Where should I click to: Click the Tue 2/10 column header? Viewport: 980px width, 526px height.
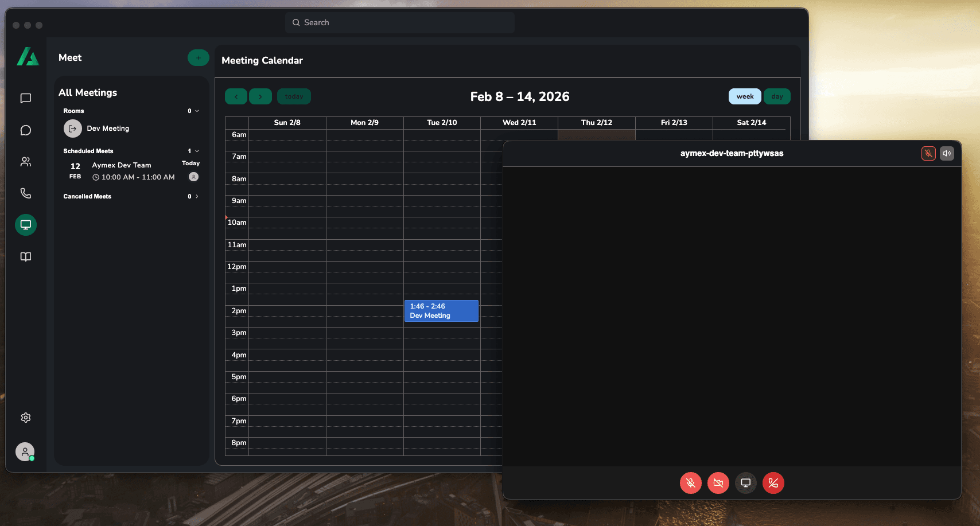pos(442,123)
